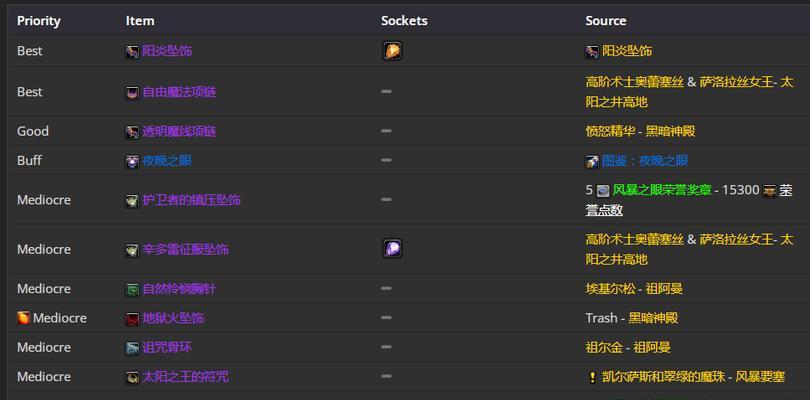810x400 pixels.
Task: Click item icon beside 自由魔法项链
Action: [x=132, y=93]
